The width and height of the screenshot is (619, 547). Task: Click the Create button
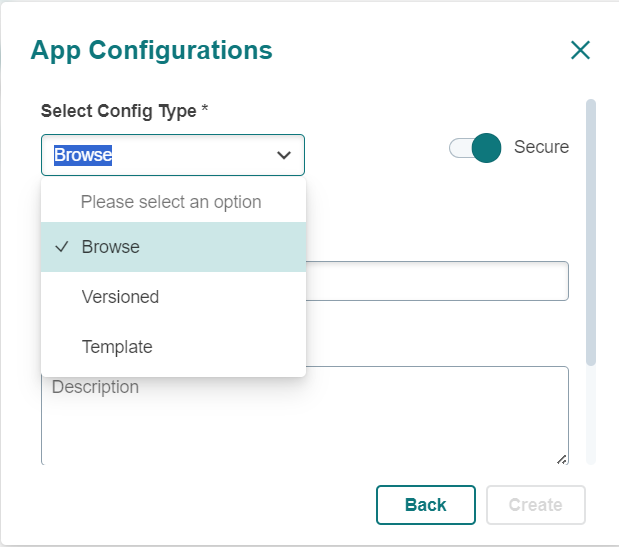click(x=535, y=505)
